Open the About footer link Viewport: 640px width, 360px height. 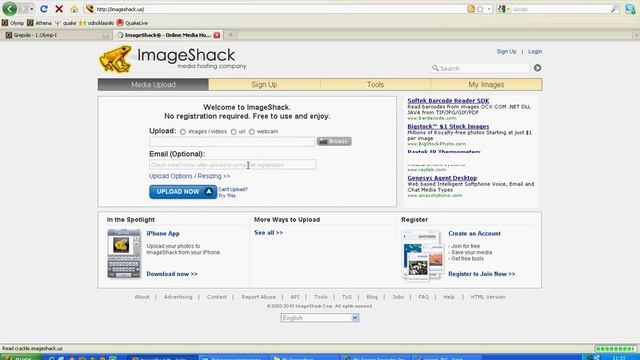pyautogui.click(x=142, y=297)
